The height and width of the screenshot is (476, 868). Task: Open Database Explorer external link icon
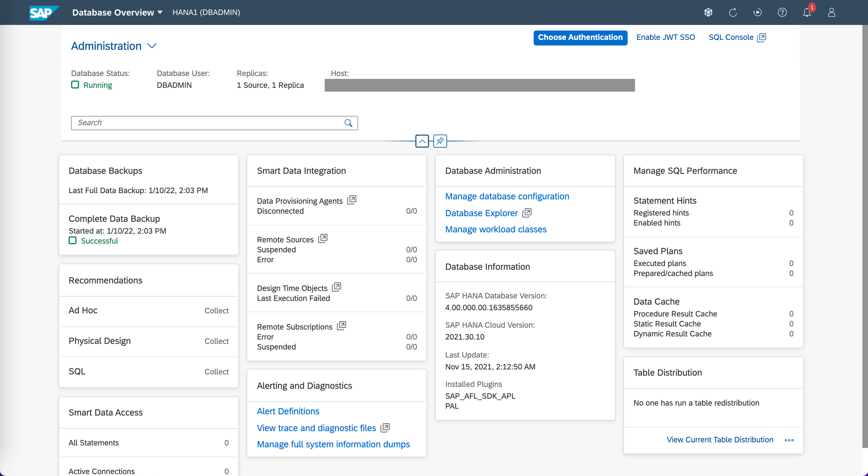(x=527, y=213)
